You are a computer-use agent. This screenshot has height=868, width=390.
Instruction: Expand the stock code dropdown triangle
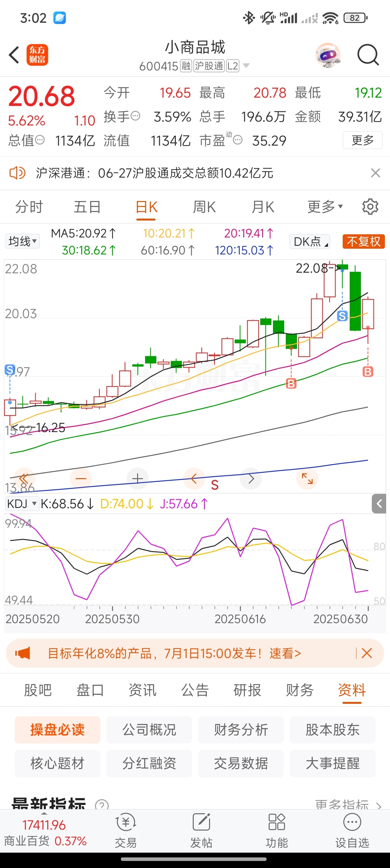click(246, 66)
